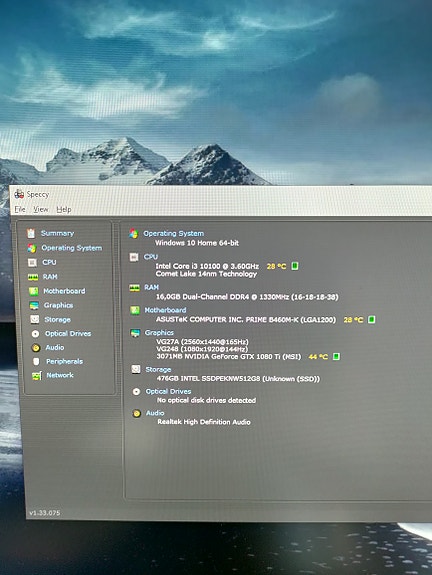
Task: Open the View menu
Action: pyautogui.click(x=41, y=209)
